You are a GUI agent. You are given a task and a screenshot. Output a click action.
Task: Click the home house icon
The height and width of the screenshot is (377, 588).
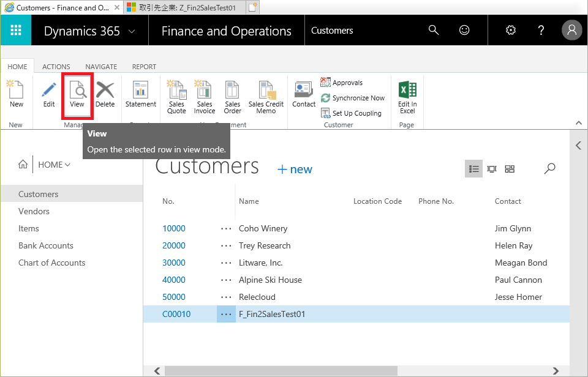[x=23, y=164]
